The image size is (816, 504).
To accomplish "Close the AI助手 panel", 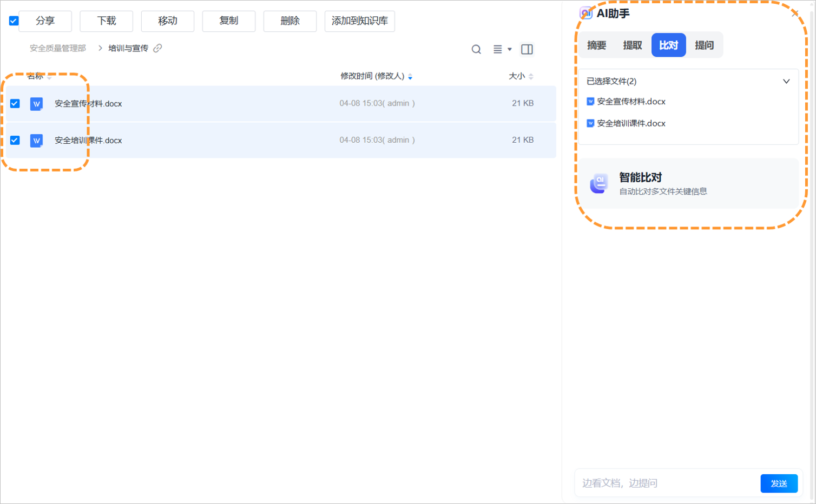I will 795,14.
